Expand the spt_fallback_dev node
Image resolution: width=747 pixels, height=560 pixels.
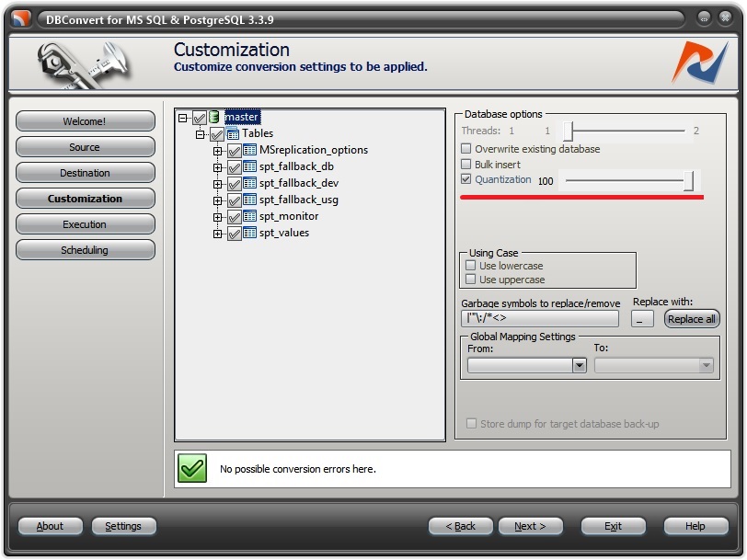[x=218, y=184]
